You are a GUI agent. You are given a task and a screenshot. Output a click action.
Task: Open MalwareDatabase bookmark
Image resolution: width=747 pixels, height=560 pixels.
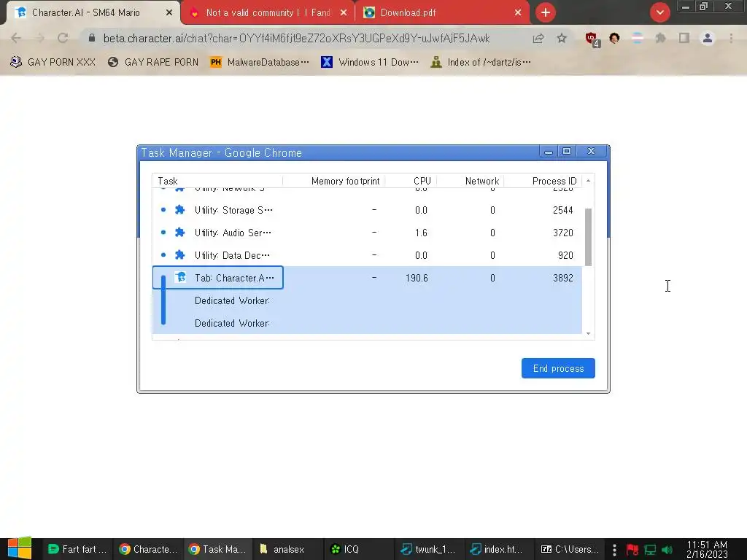click(x=260, y=62)
